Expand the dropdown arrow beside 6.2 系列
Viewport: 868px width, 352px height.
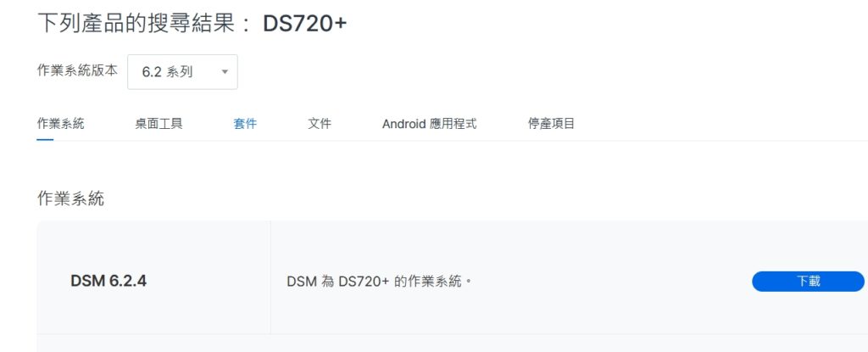click(x=225, y=72)
